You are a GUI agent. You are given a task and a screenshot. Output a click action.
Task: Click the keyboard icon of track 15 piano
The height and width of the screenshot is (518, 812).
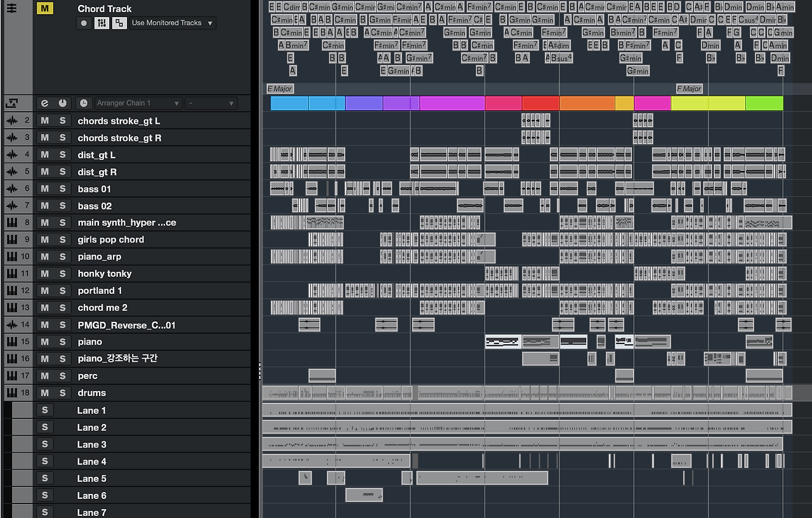coord(11,342)
